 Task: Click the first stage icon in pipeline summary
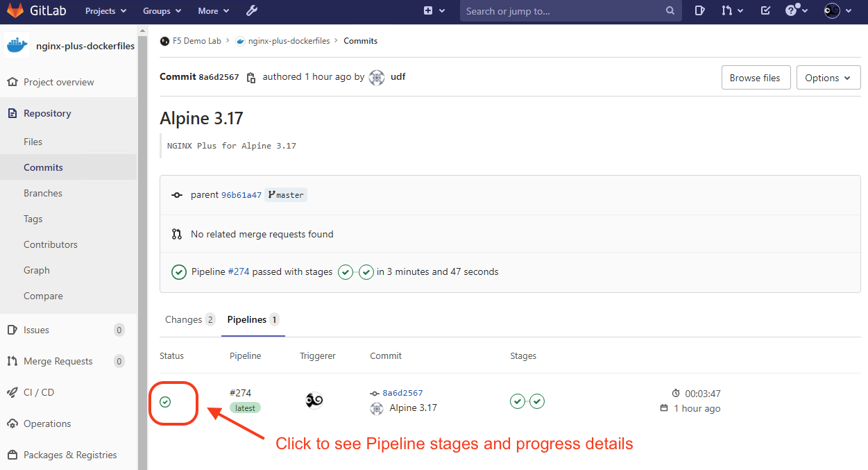click(x=346, y=272)
